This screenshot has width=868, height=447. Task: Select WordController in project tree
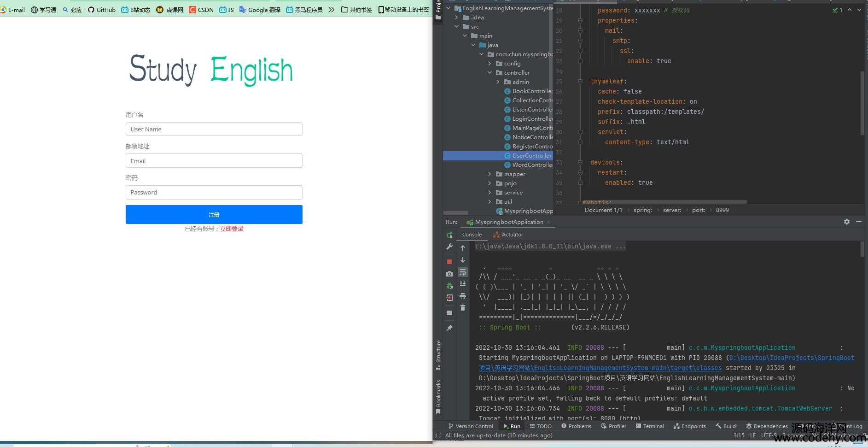pos(529,165)
